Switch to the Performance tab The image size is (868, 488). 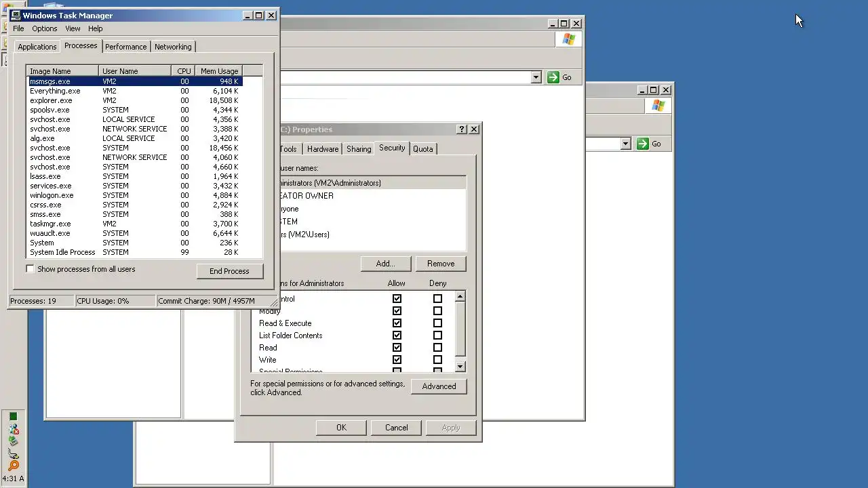pos(125,47)
